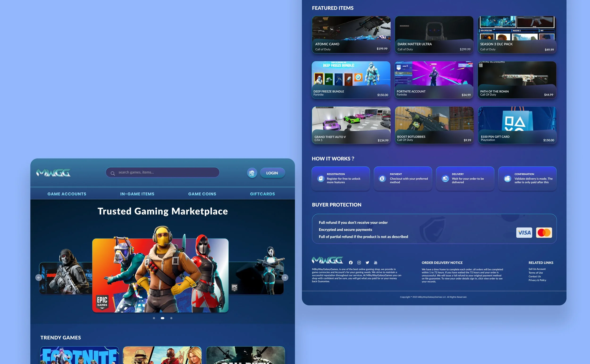Click the Twitter bird icon
Viewport: 590px width, 364px height.
coord(367,263)
